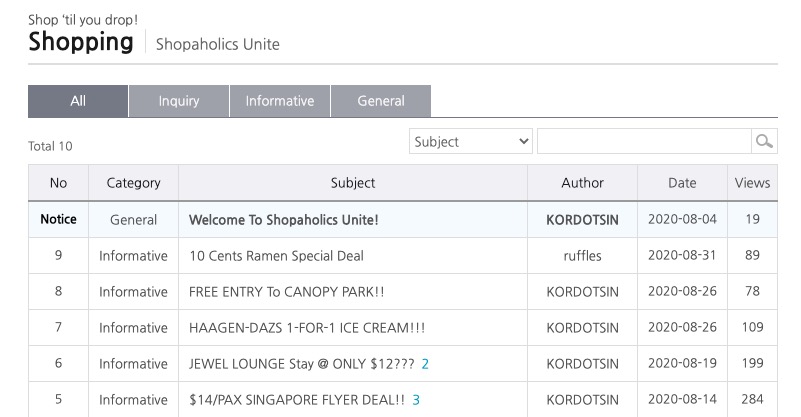Switch to the All tab
Screen dimensions: 801x417
[x=78, y=101]
